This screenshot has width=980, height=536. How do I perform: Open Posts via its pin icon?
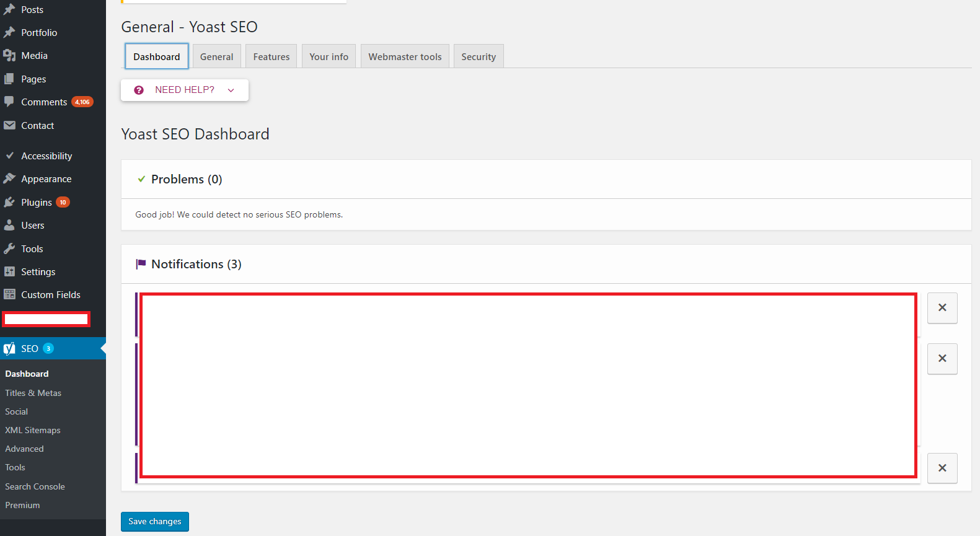click(9, 9)
